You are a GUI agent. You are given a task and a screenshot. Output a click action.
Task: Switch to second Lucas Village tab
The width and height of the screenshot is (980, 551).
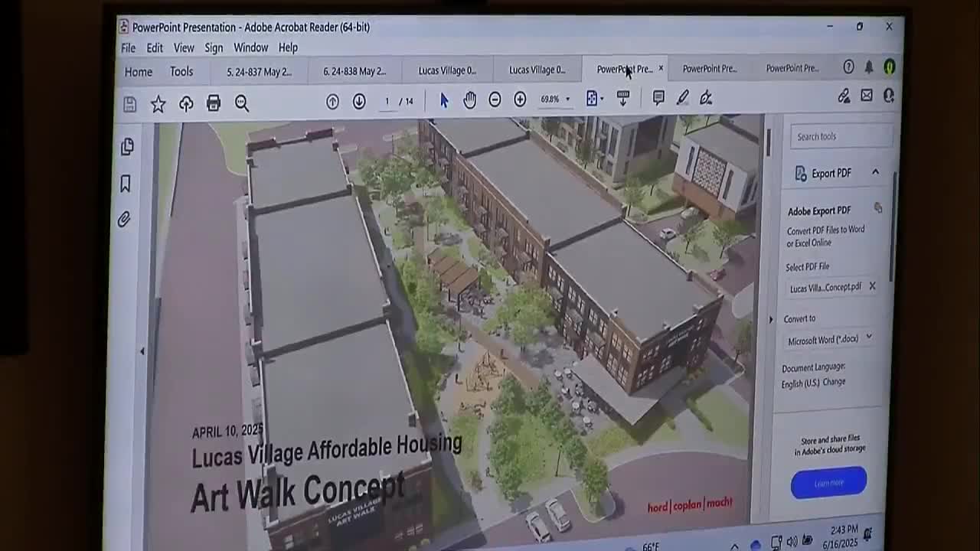[x=537, y=70]
